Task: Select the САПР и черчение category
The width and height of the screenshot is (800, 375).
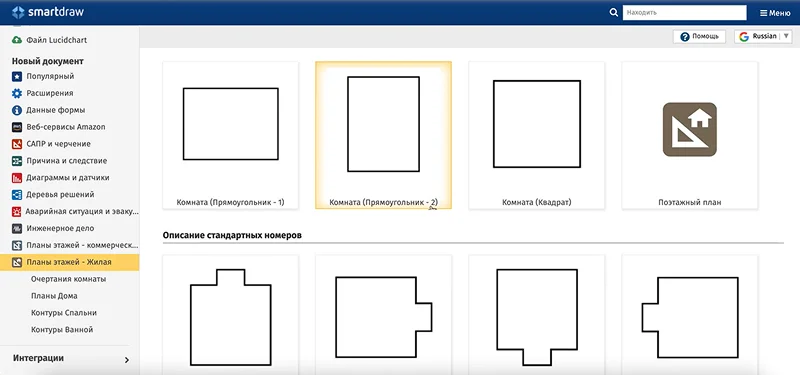Action: (59, 144)
